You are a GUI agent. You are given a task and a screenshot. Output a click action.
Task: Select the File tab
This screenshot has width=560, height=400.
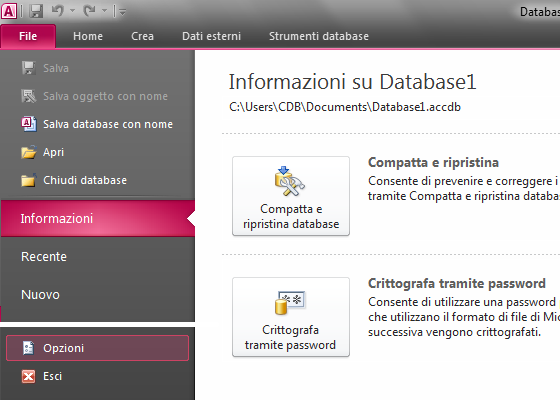28,36
